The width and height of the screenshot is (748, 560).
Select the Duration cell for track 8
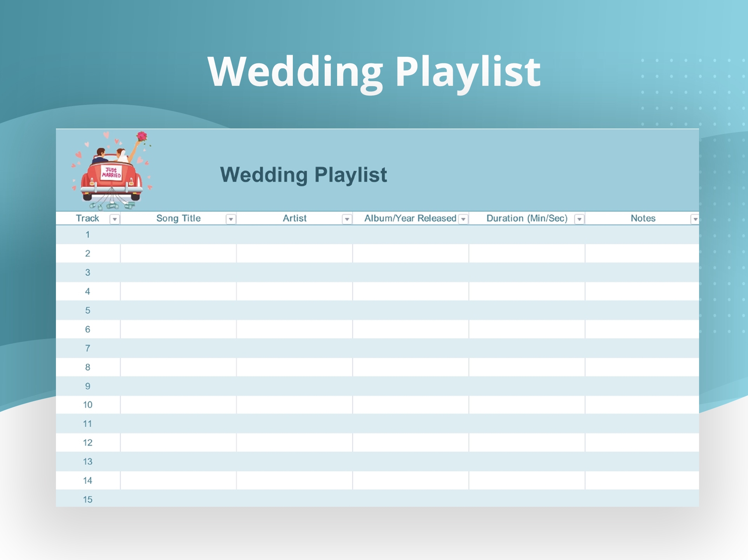527,367
